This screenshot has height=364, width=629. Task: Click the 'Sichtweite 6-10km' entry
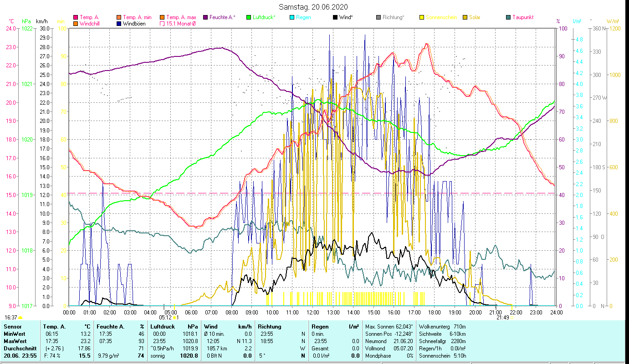click(442, 334)
